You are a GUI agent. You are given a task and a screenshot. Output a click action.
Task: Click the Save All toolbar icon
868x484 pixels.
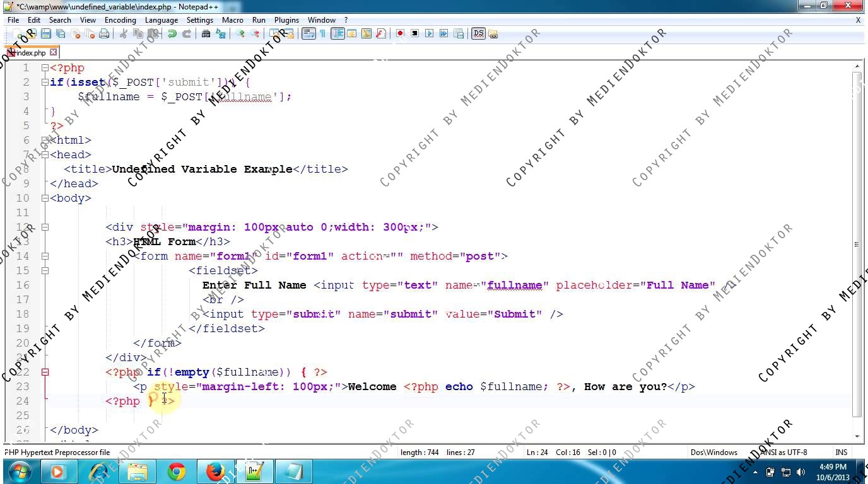pyautogui.click(x=60, y=33)
